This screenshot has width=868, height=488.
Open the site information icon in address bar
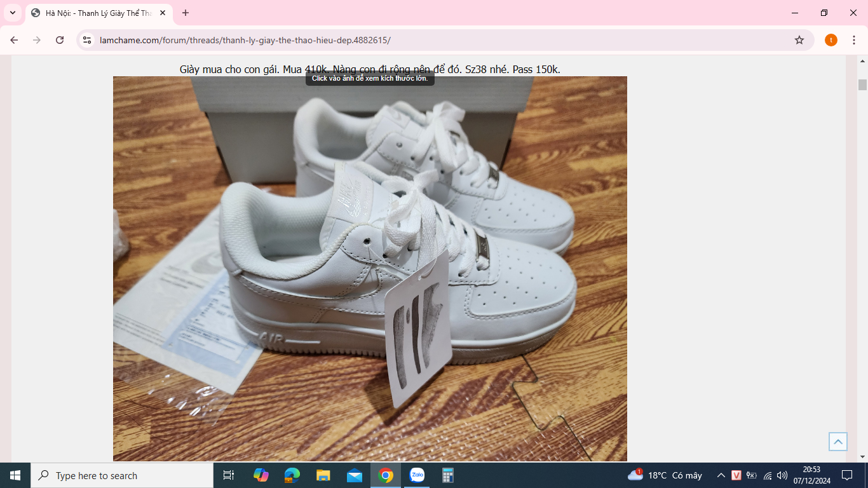coord(88,40)
